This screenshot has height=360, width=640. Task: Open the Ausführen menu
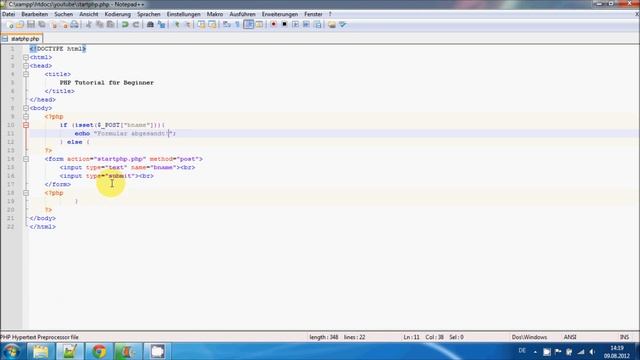pyautogui.click(x=242, y=14)
